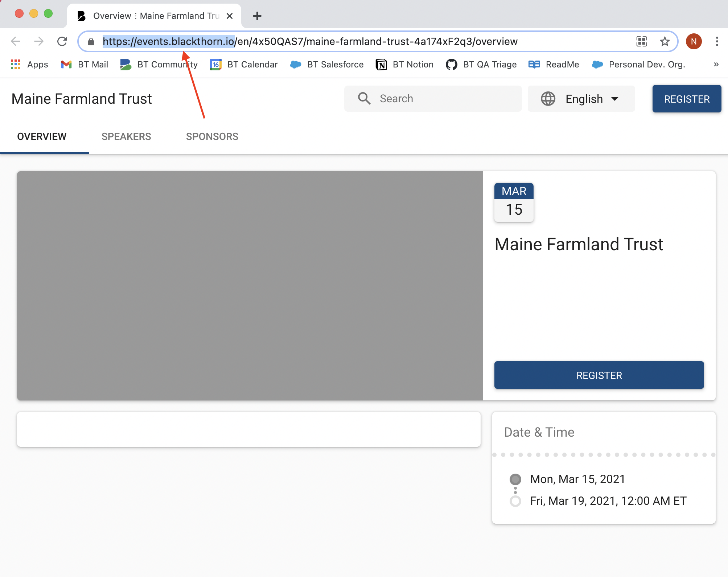
Task: Open the Chrome profile avatar N
Action: (x=694, y=41)
